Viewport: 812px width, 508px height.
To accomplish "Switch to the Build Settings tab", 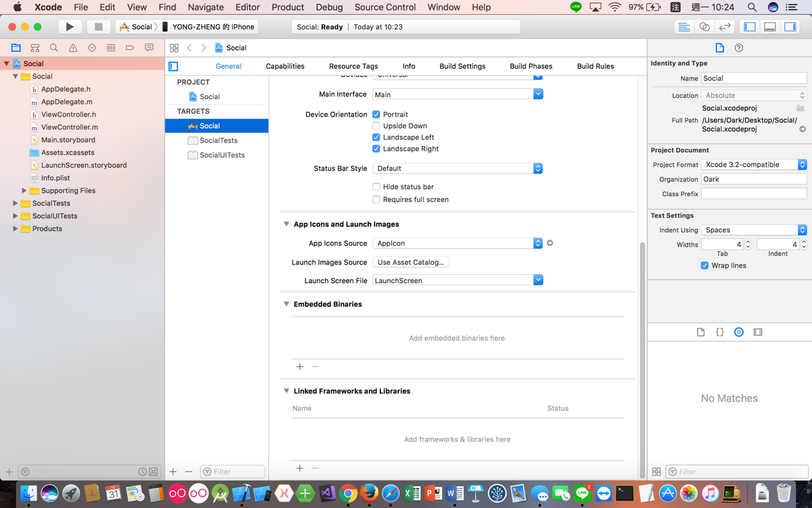I will pyautogui.click(x=462, y=67).
